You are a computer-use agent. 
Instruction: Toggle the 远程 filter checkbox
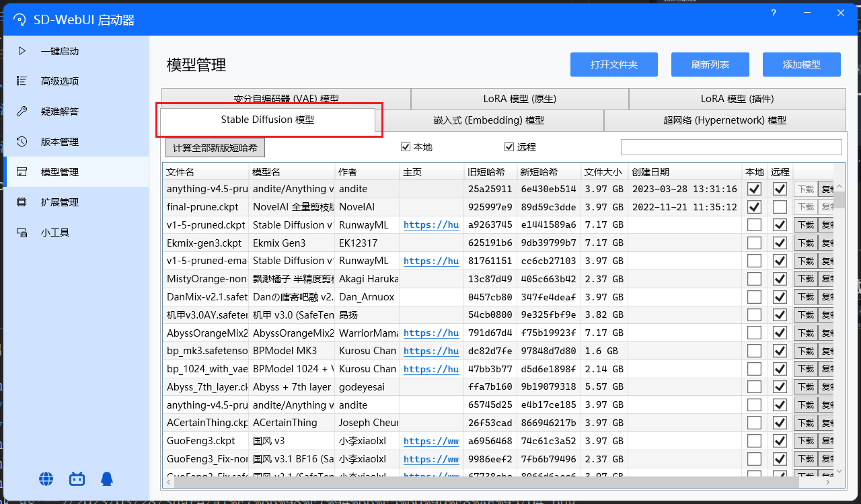(509, 147)
